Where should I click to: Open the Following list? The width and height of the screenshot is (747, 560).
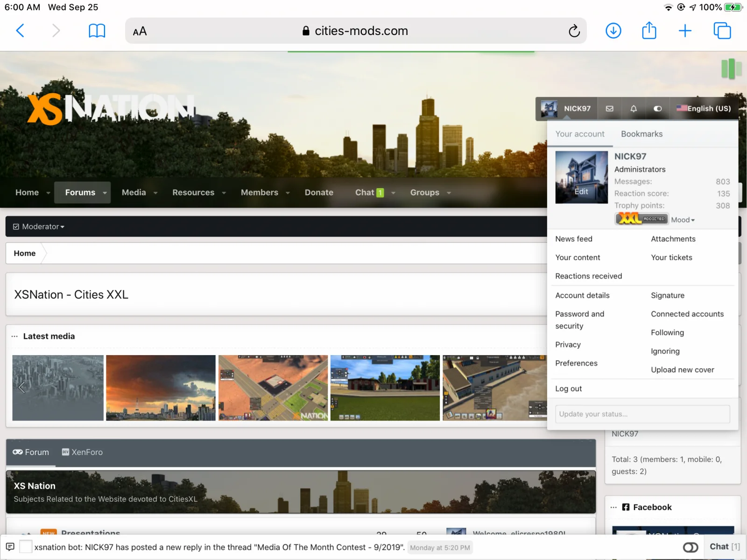point(667,333)
